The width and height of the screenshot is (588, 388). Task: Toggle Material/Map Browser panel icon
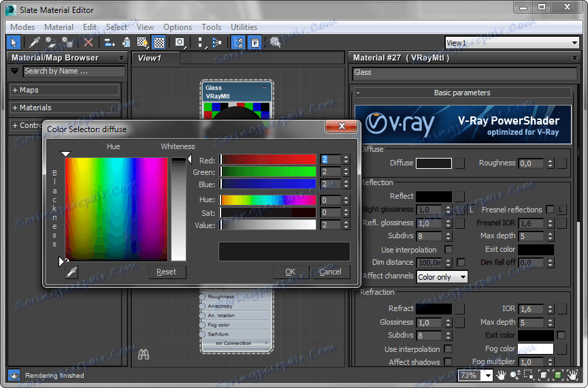coord(238,42)
